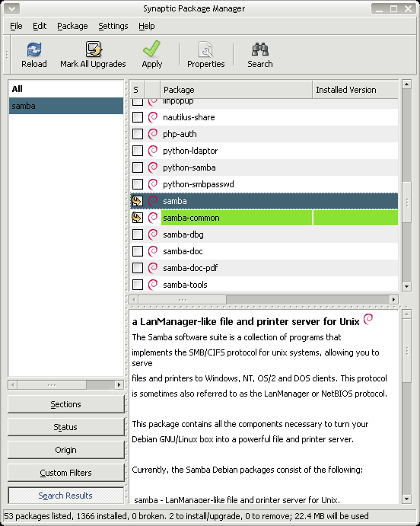Click the Debian swirl icon beside samba-doc
The image size is (420, 526).
(x=153, y=251)
